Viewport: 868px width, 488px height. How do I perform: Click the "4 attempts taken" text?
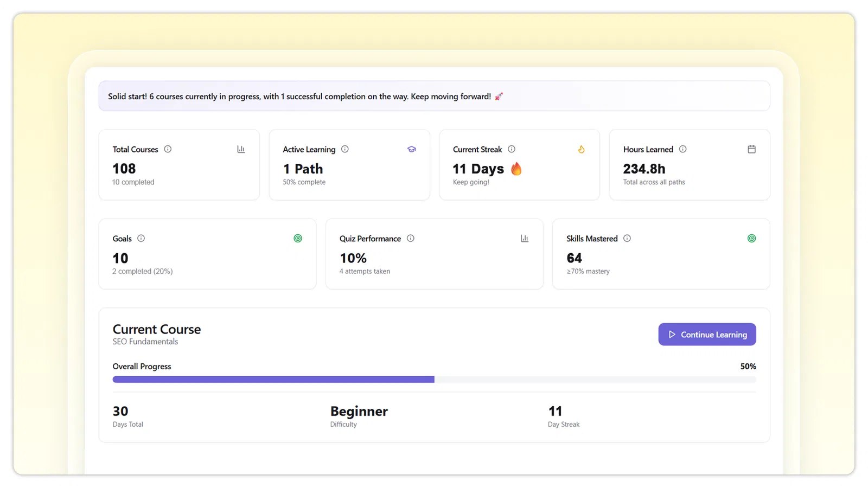pyautogui.click(x=365, y=271)
